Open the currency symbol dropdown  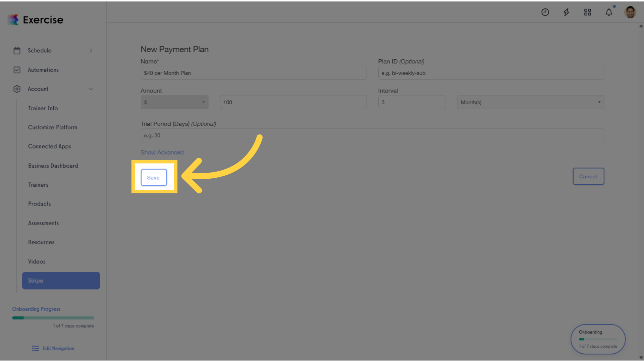174,102
